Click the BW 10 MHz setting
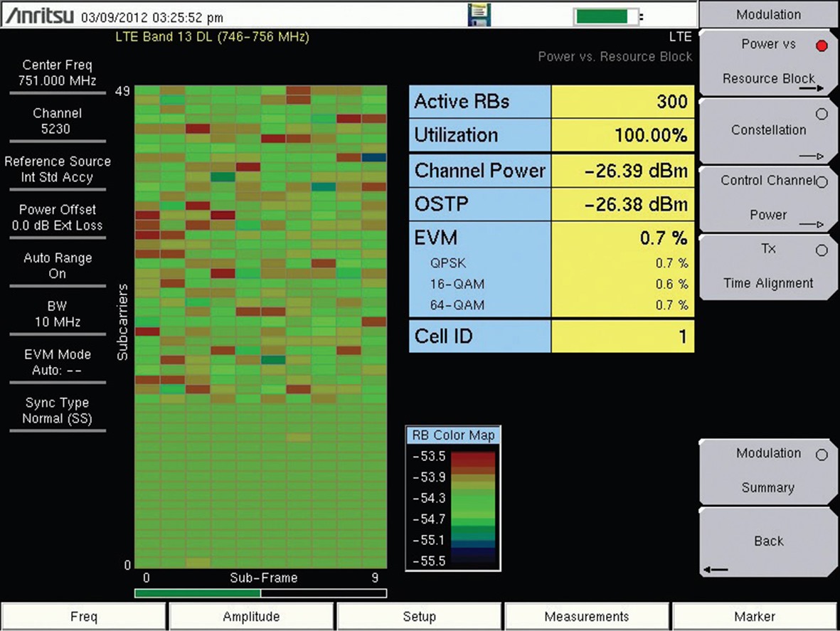Image resolution: width=840 pixels, height=631 pixels. point(57,314)
